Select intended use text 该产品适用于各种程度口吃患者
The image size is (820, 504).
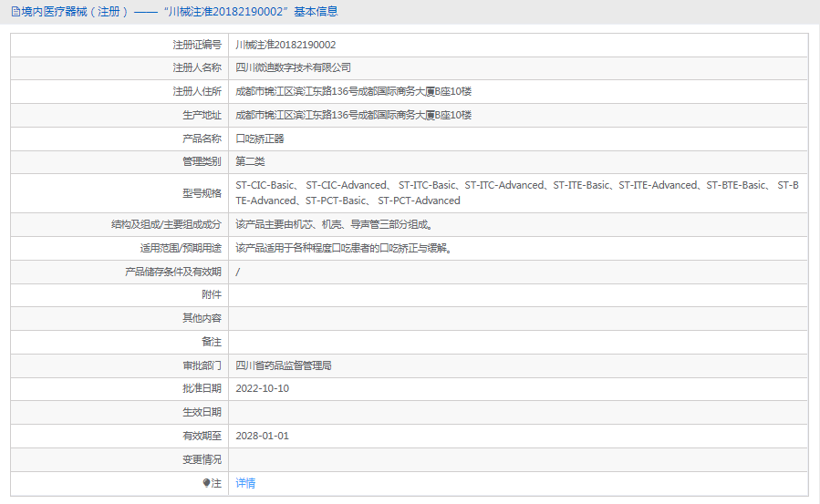pyautogui.click(x=344, y=248)
